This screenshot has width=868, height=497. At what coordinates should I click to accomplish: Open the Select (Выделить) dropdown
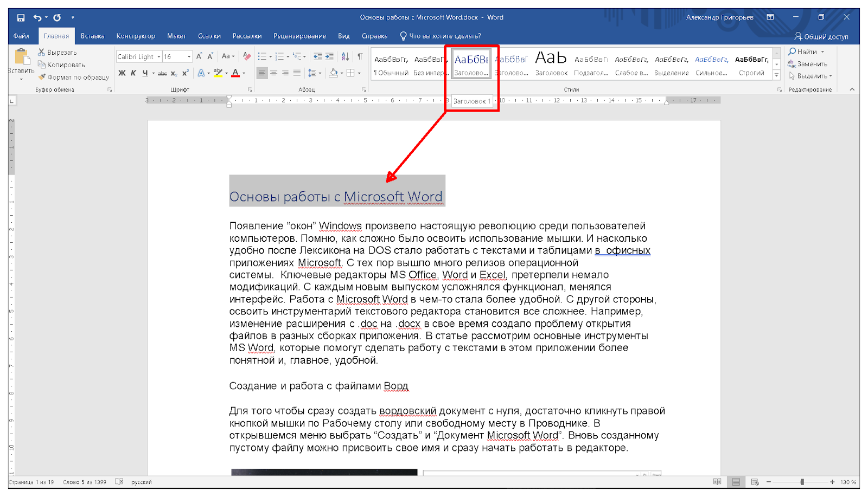pos(810,76)
